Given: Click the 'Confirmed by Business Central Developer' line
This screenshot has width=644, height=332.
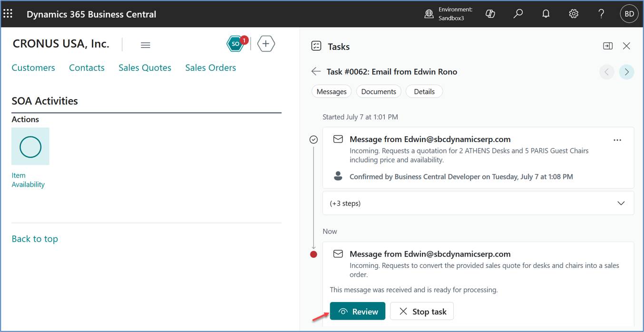Looking at the screenshot, I should click(x=461, y=177).
